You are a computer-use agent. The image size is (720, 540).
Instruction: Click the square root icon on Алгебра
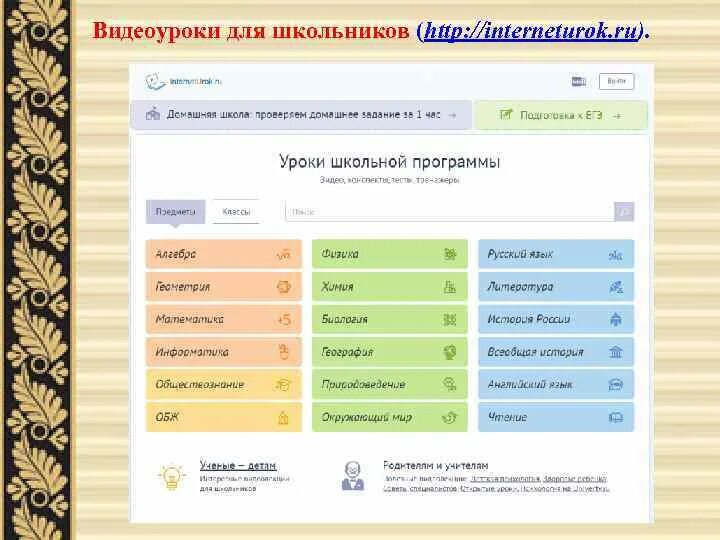tap(284, 254)
